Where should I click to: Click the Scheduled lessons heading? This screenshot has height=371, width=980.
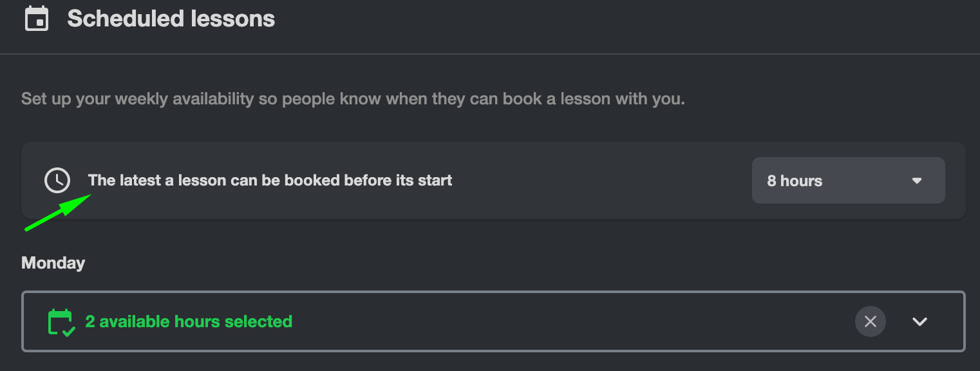click(171, 19)
